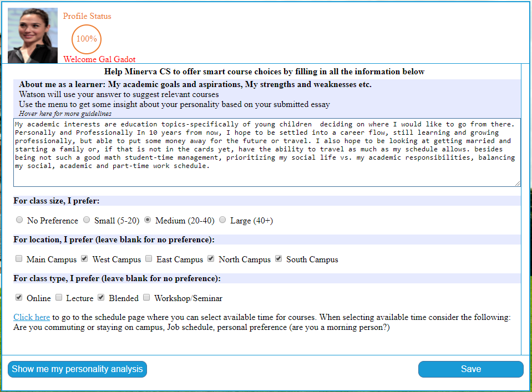532x392 pixels.
Task: Choose Small (5-20) class size
Action: (x=87, y=220)
